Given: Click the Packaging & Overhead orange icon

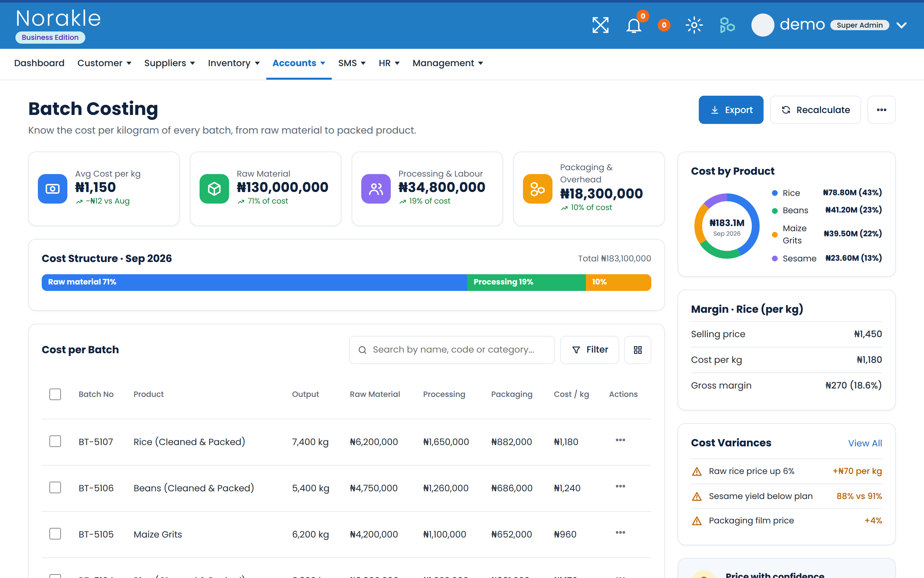Looking at the screenshot, I should (x=538, y=189).
